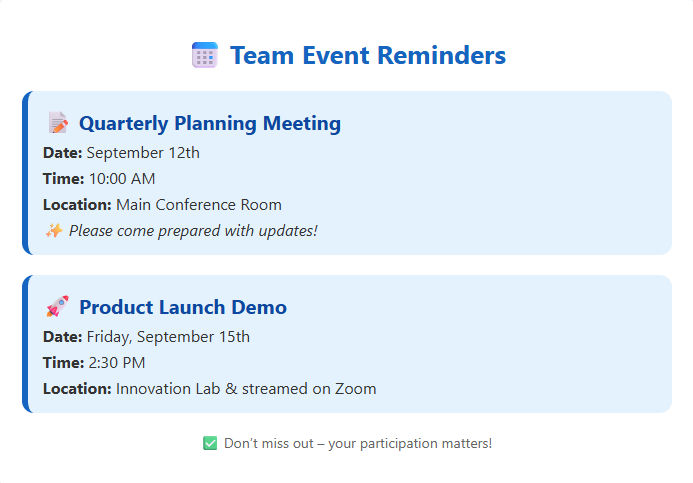
Task: Click the memo pencil icon
Action: (x=58, y=123)
